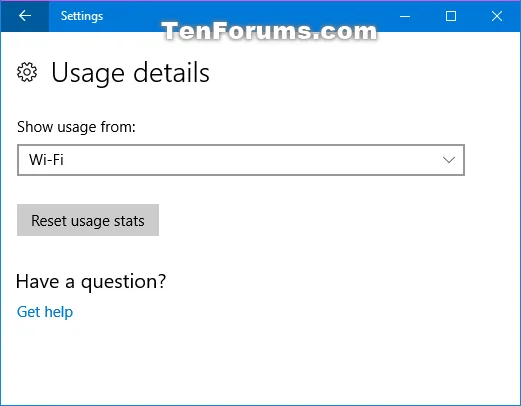Click the Settings title in title bar
Image resolution: width=521 pixels, height=406 pixels.
tap(82, 16)
